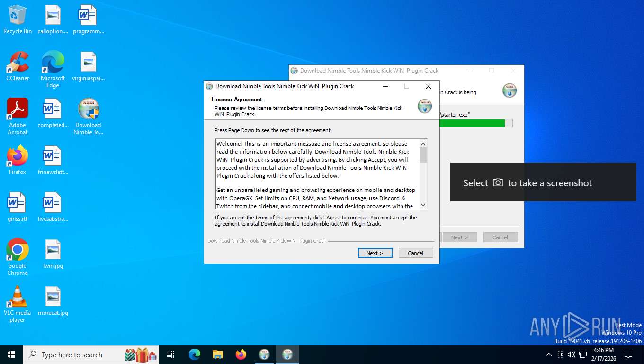Open Edge from the taskbar
The width and height of the screenshot is (644, 364).
(x=195, y=355)
